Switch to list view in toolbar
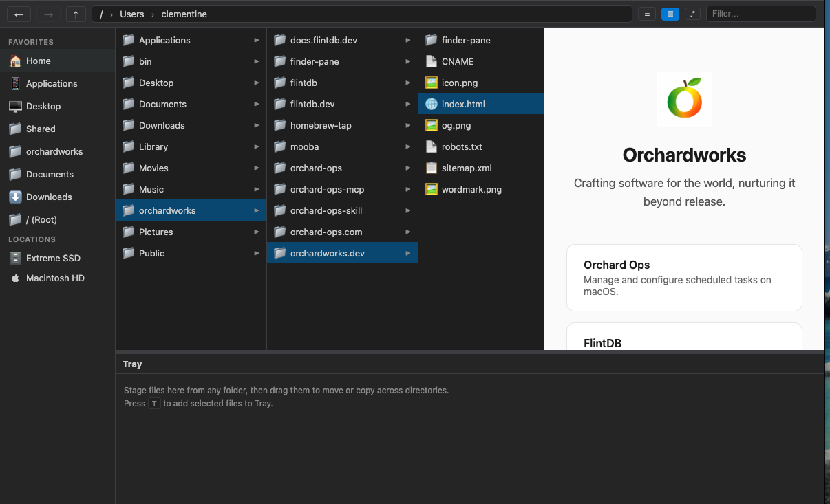Screen dimensions: 830x504 646,14
